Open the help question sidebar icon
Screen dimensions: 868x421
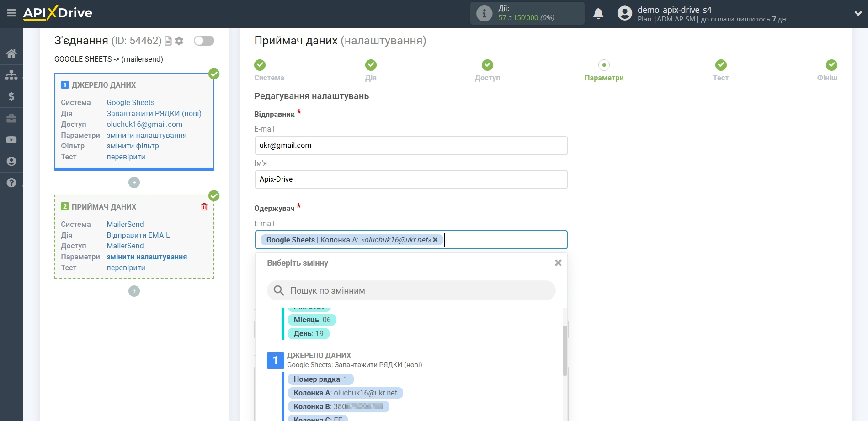(x=11, y=183)
